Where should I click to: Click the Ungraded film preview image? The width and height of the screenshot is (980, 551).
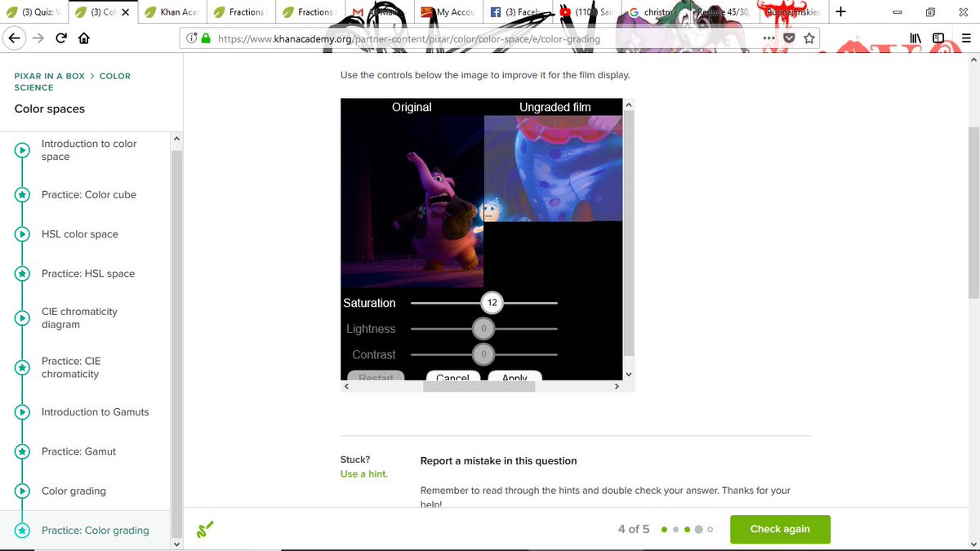(x=553, y=168)
